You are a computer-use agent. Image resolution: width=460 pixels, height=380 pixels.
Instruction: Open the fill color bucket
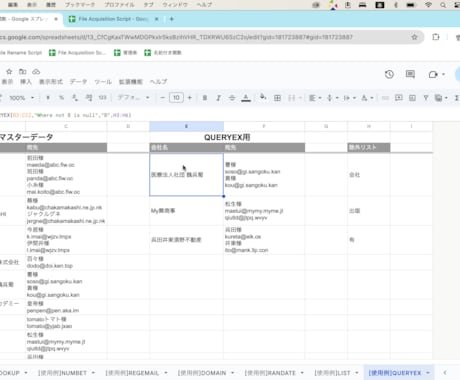coord(263,97)
